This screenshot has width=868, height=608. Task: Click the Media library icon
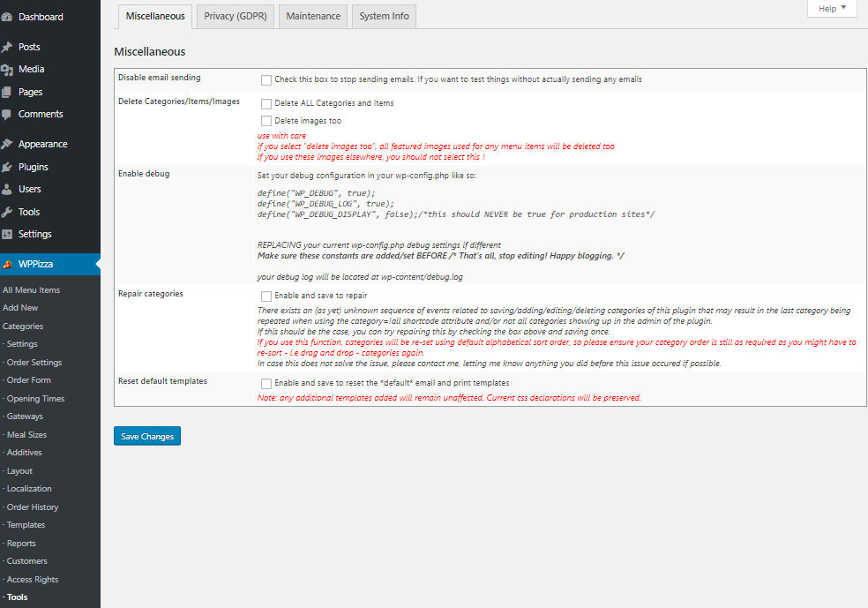pos(7,70)
